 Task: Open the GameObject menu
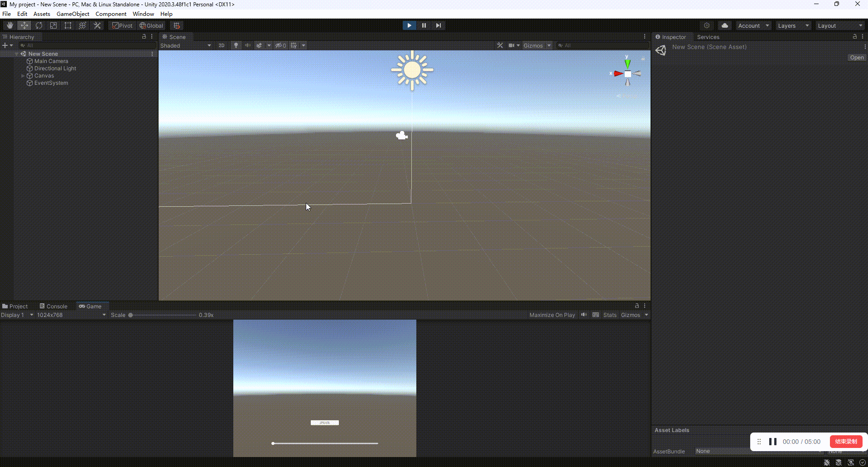click(72, 14)
